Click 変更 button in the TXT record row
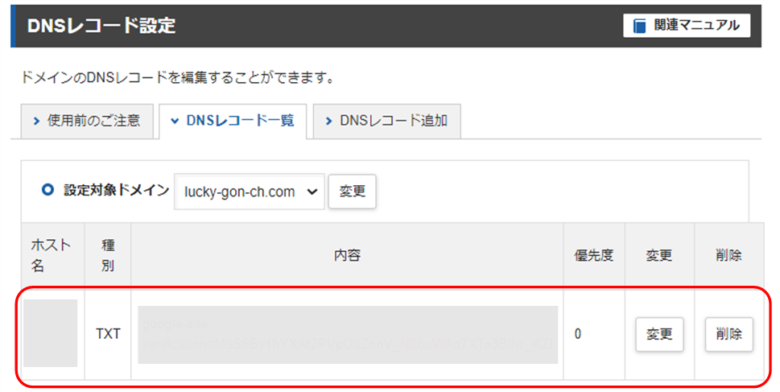The height and width of the screenshot is (392, 780). pyautogui.click(x=660, y=334)
